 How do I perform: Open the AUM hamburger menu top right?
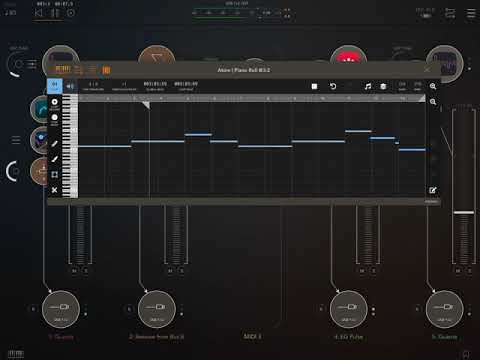(471, 13)
